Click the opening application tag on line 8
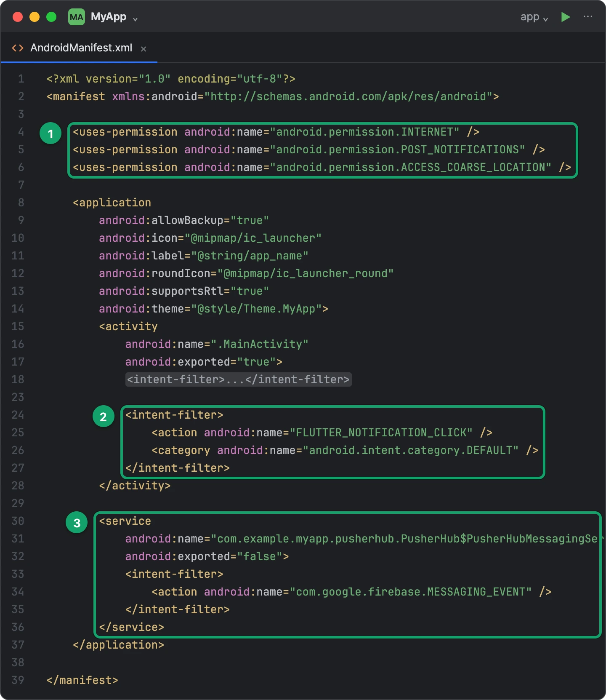Viewport: 606px width, 700px height. [x=112, y=203]
